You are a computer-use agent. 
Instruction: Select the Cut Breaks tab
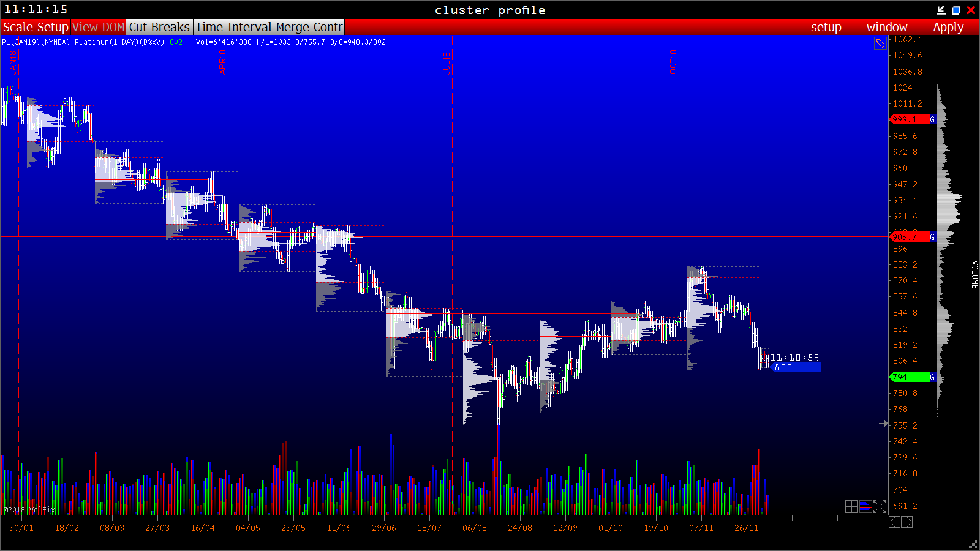click(x=159, y=27)
